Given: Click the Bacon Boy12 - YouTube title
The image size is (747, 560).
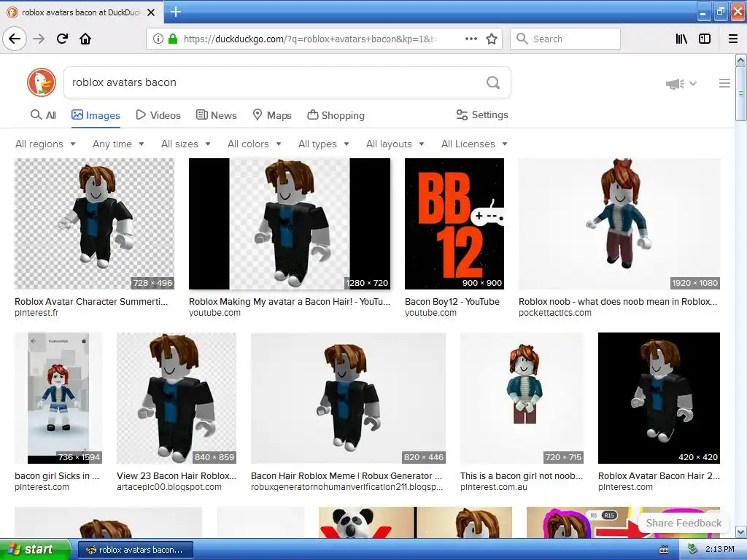Looking at the screenshot, I should [x=452, y=301].
